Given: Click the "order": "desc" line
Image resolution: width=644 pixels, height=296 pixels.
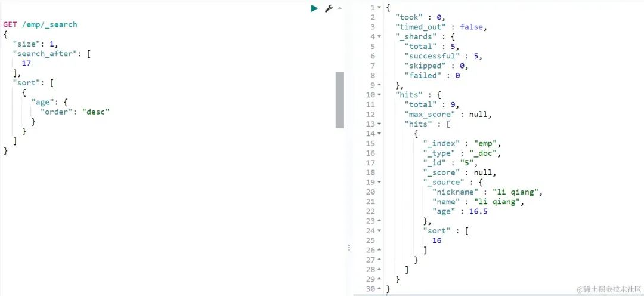Looking at the screenshot, I should pyautogui.click(x=75, y=112).
